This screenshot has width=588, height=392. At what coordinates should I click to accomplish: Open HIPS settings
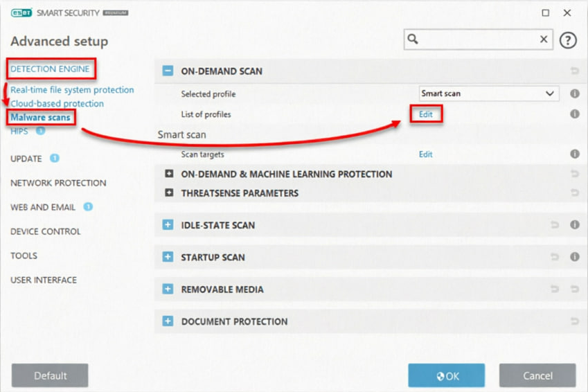pos(19,132)
